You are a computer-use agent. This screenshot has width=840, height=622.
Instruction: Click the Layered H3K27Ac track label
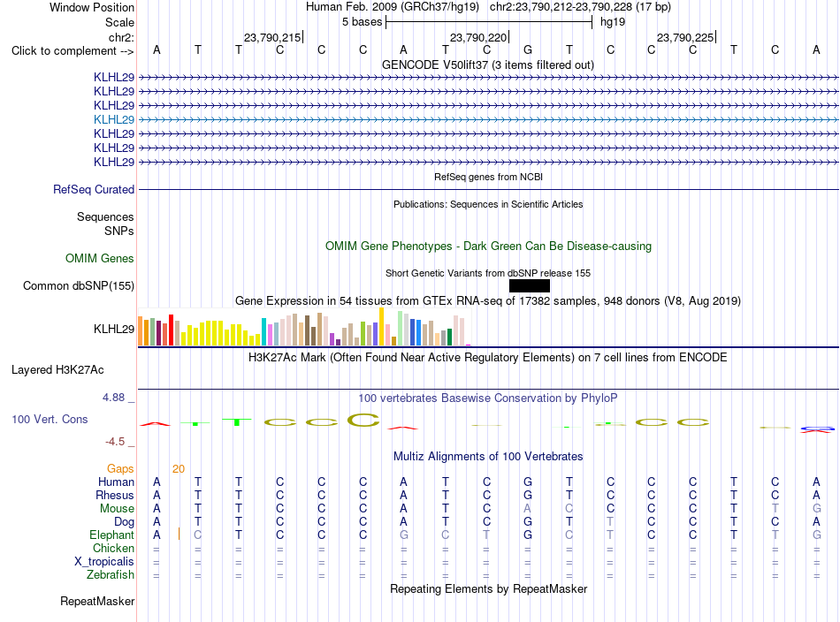coord(57,370)
